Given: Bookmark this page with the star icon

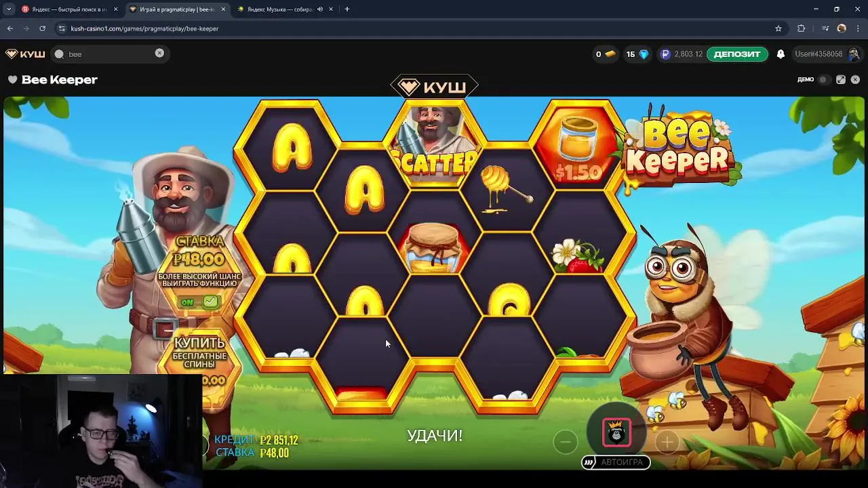Looking at the screenshot, I should (778, 28).
